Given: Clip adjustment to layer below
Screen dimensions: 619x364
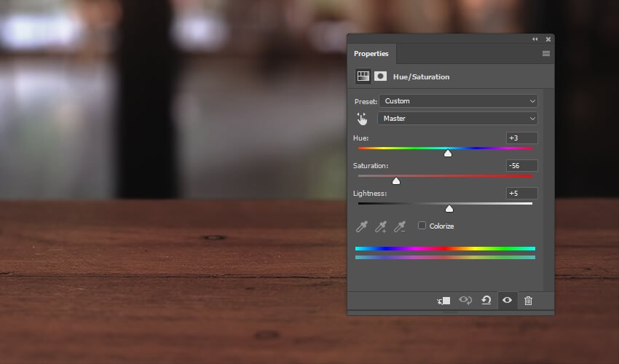Looking at the screenshot, I should pyautogui.click(x=443, y=301).
